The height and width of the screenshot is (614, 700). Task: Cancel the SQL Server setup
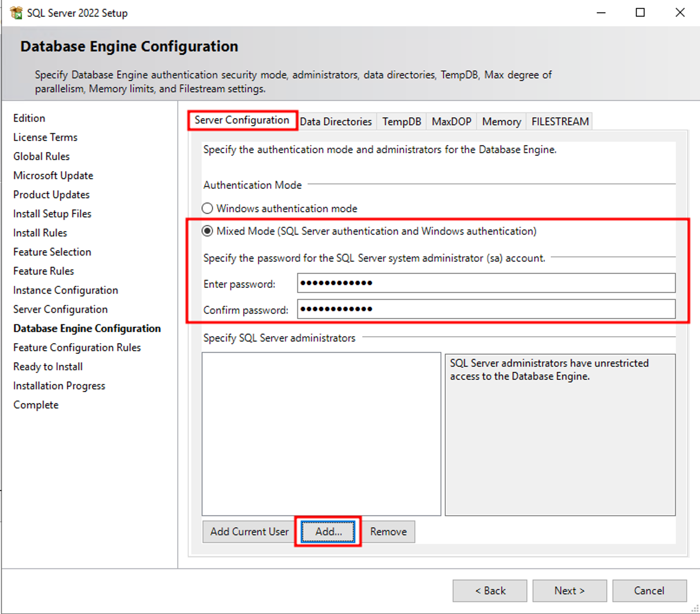[x=649, y=591]
